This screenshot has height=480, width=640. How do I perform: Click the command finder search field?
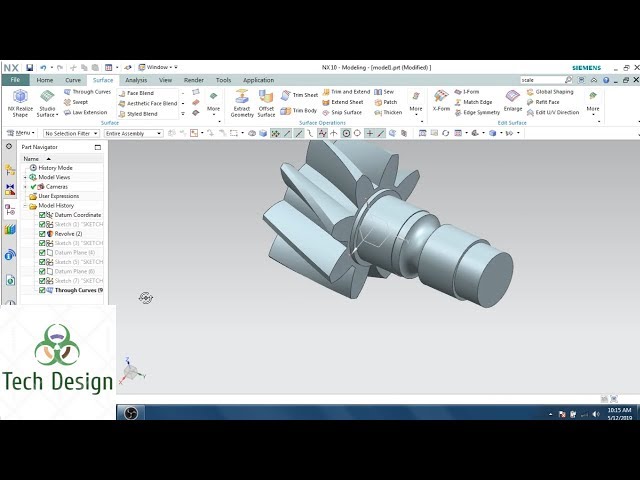tap(542, 80)
